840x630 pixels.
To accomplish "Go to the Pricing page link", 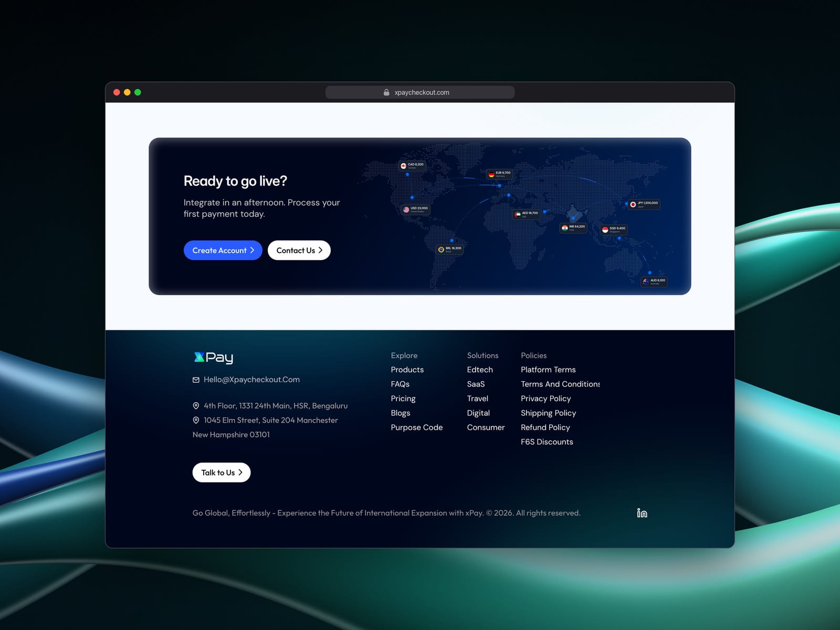I will 403,398.
